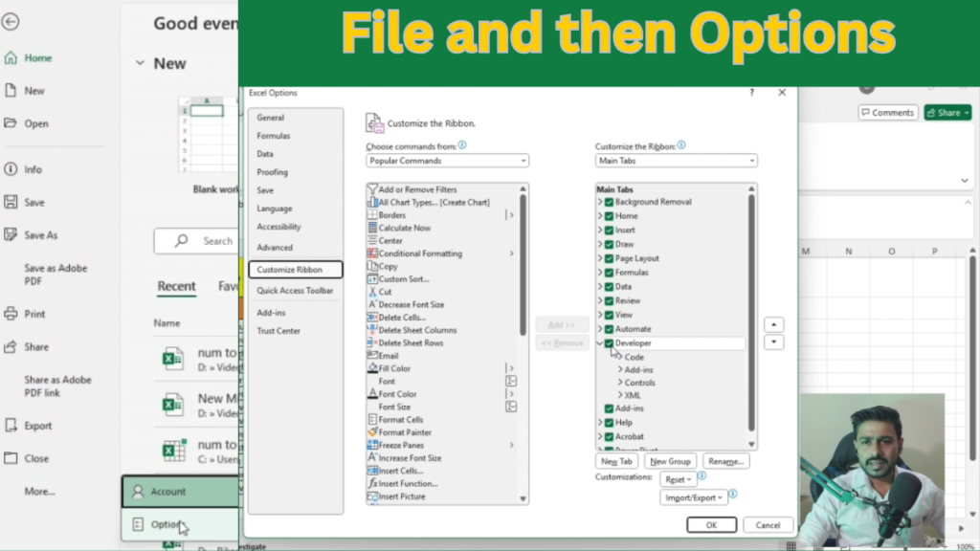Expand the Code group under Developer

tap(620, 357)
